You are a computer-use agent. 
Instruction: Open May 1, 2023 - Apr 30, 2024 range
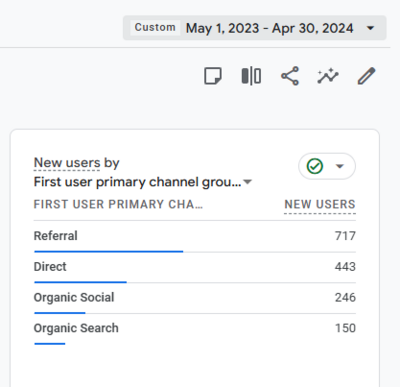click(x=269, y=28)
